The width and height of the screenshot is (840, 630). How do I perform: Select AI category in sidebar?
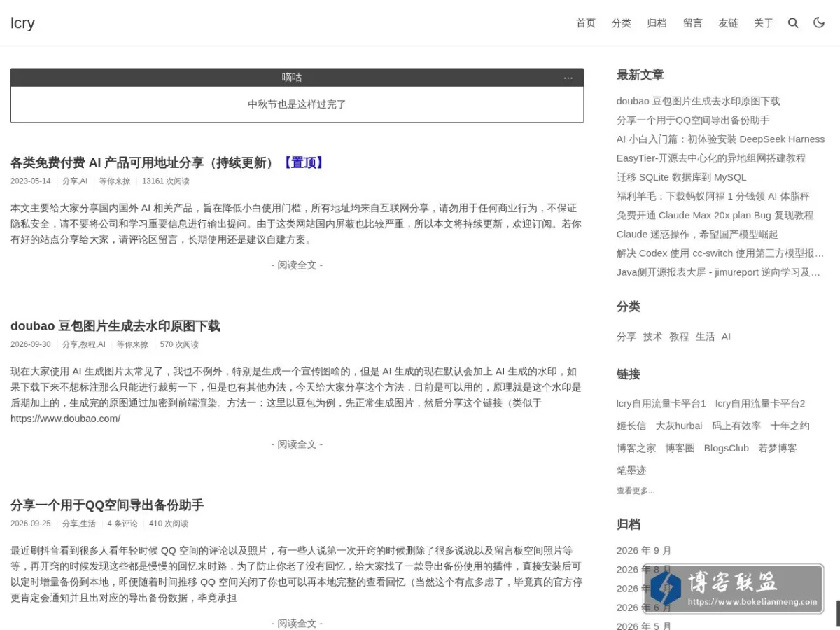(x=726, y=337)
